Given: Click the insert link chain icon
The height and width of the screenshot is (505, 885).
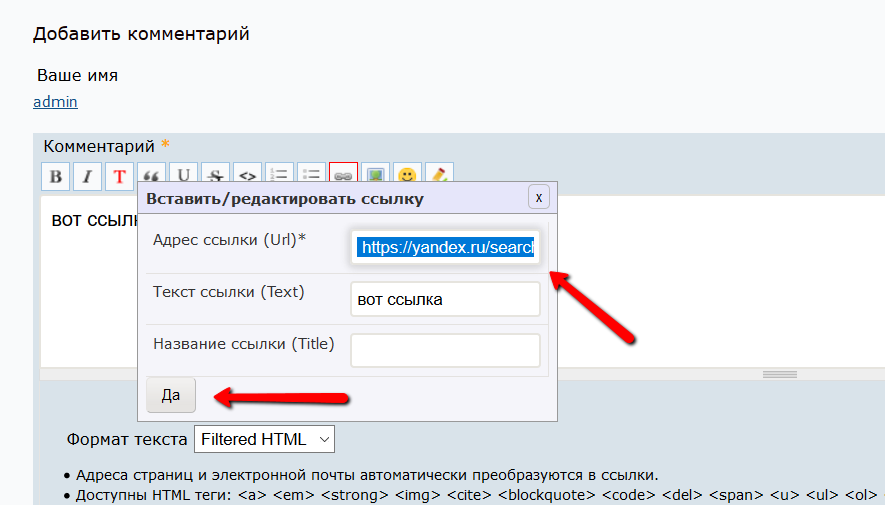Looking at the screenshot, I should click(x=343, y=177).
